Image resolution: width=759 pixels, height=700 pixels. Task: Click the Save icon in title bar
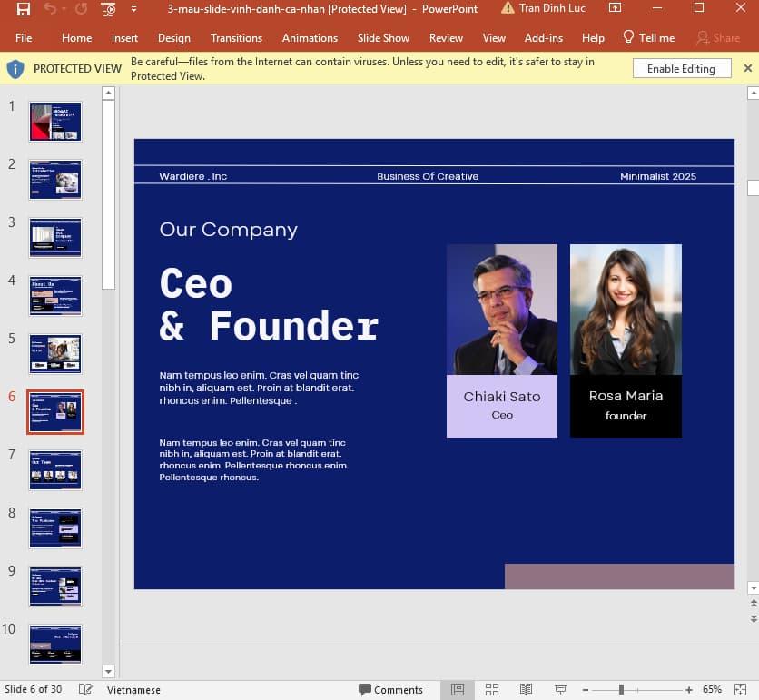point(23,9)
